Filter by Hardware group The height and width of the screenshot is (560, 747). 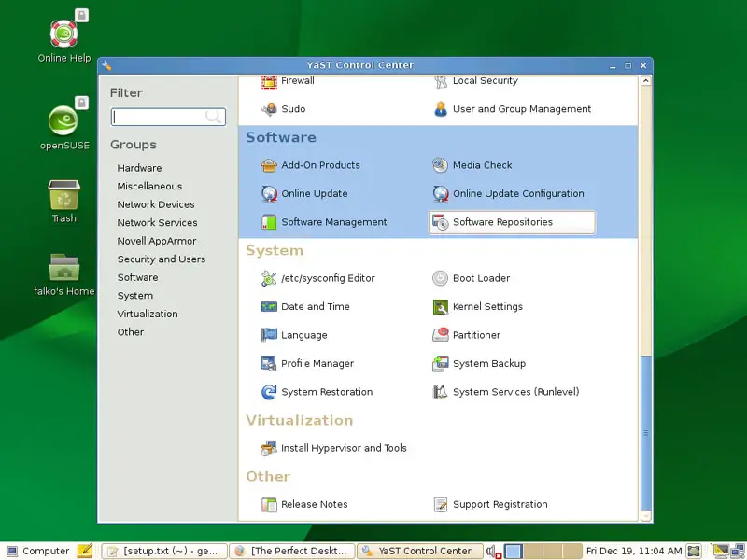point(139,168)
